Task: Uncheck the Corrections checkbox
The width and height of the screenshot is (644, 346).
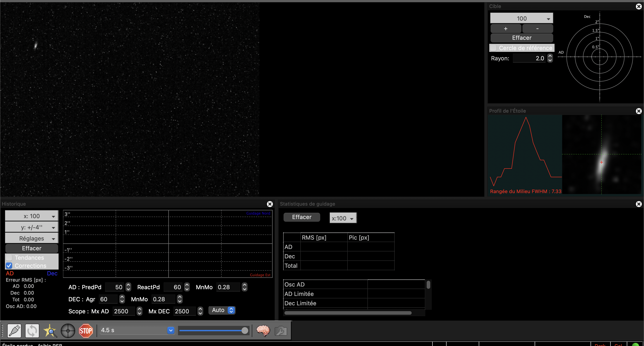Action: [x=9, y=265]
